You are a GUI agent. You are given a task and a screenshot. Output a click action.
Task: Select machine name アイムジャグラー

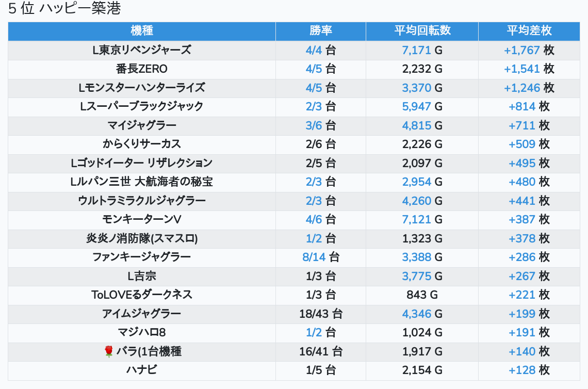pyautogui.click(x=142, y=314)
